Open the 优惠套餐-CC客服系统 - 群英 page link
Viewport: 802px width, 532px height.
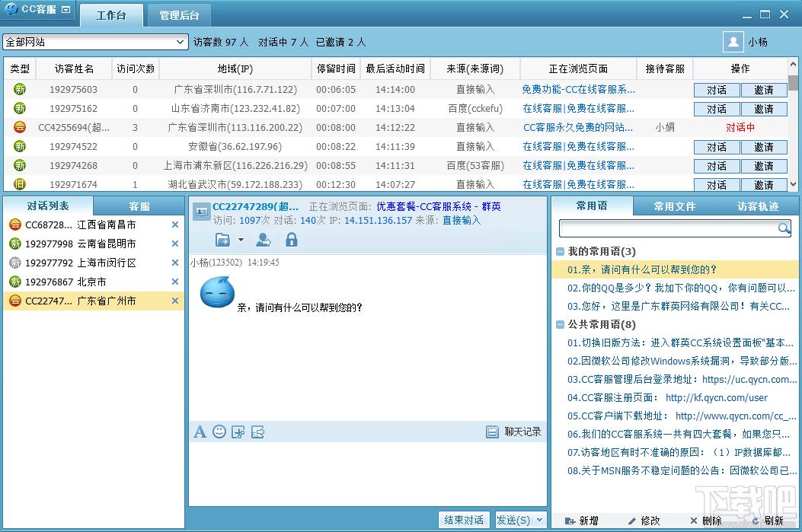tap(439, 206)
